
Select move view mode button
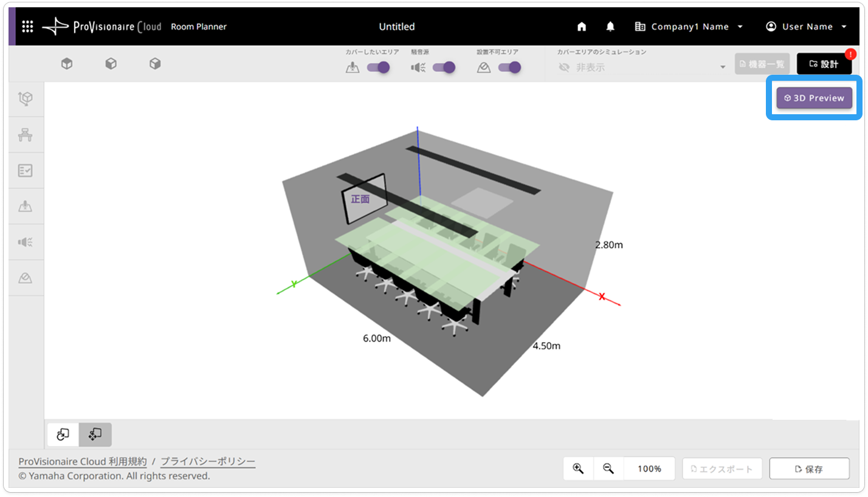95,434
